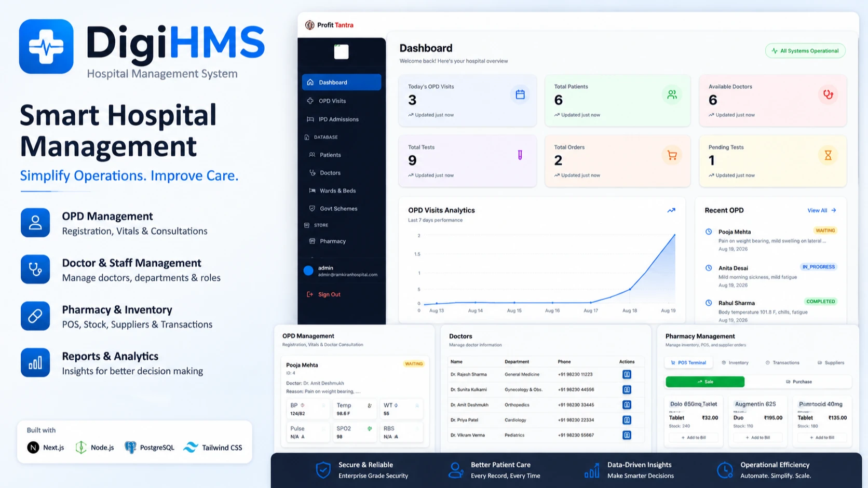868x488 pixels.
Task: Click the Secure & Reliable shield icon
Action: coord(323,470)
